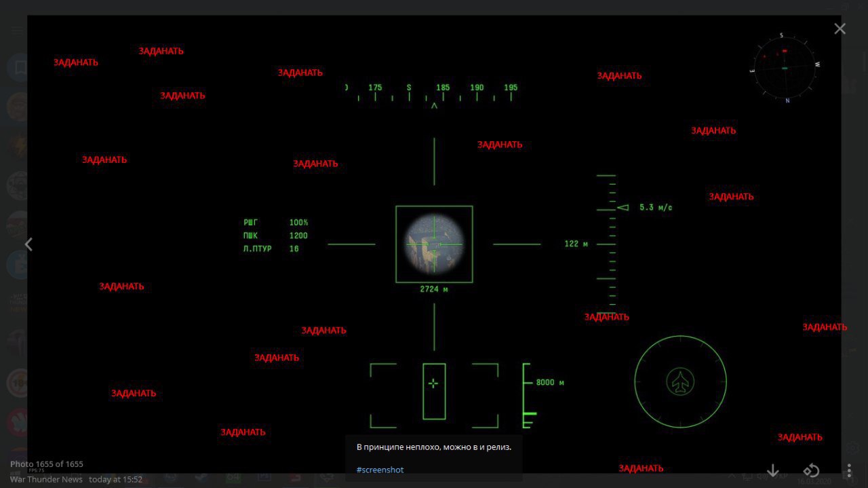Click the '8000 м' scale label
This screenshot has width=868, height=488.
[550, 382]
